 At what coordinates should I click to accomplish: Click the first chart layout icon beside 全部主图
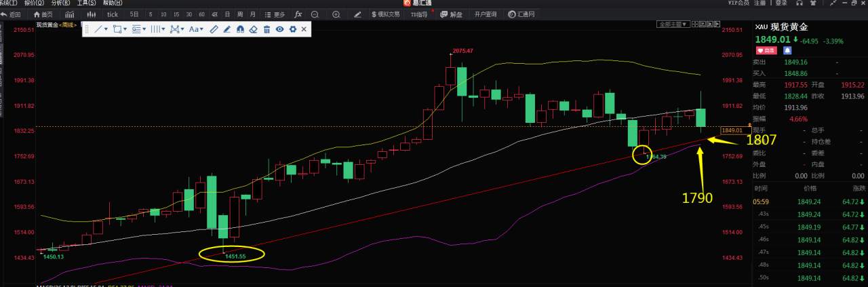click(695, 24)
